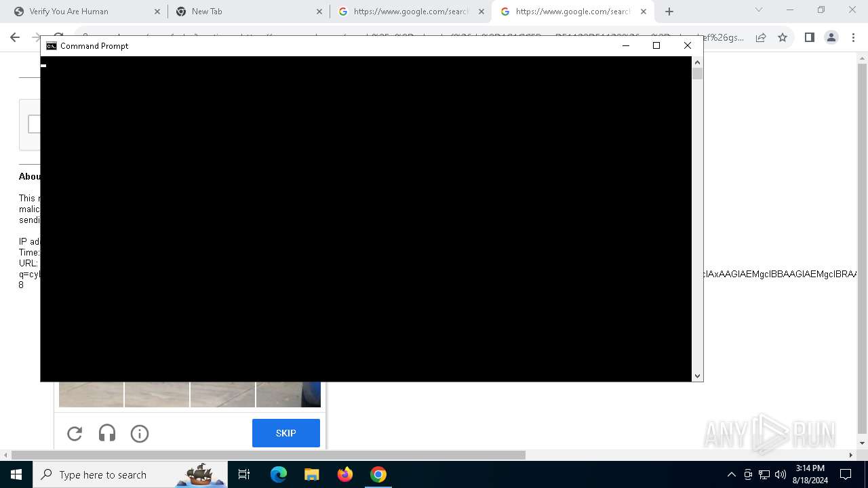
Task: Select the rightmost captcha image tile
Action: [x=288, y=394]
